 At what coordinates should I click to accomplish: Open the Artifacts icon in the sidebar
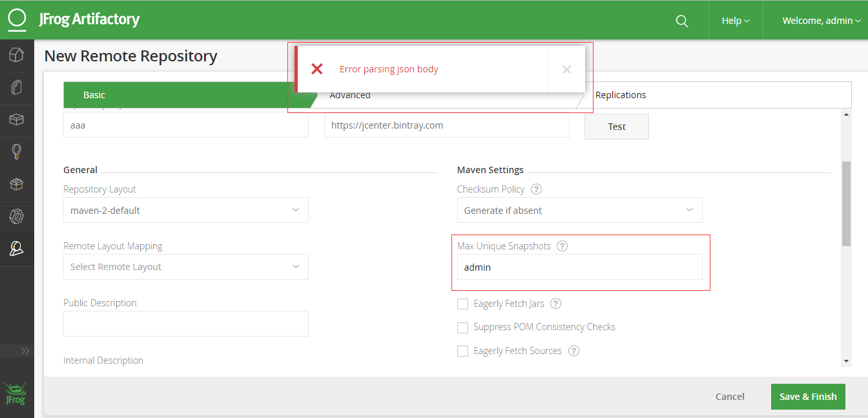pyautogui.click(x=17, y=88)
